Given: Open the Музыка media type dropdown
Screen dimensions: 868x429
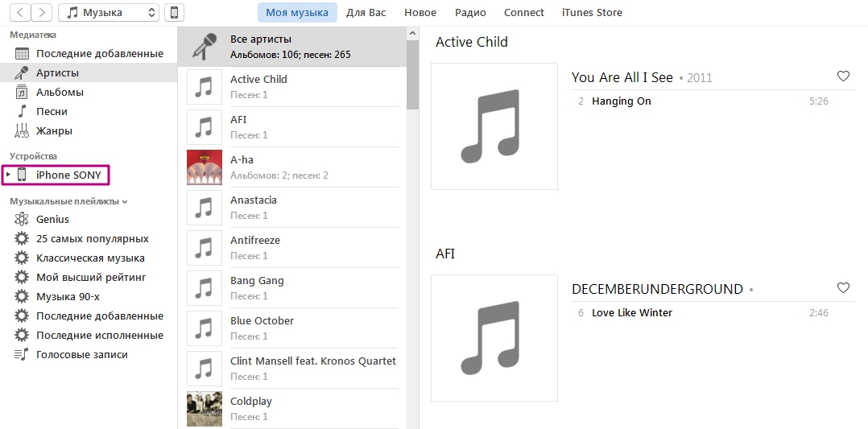Looking at the screenshot, I should [109, 12].
